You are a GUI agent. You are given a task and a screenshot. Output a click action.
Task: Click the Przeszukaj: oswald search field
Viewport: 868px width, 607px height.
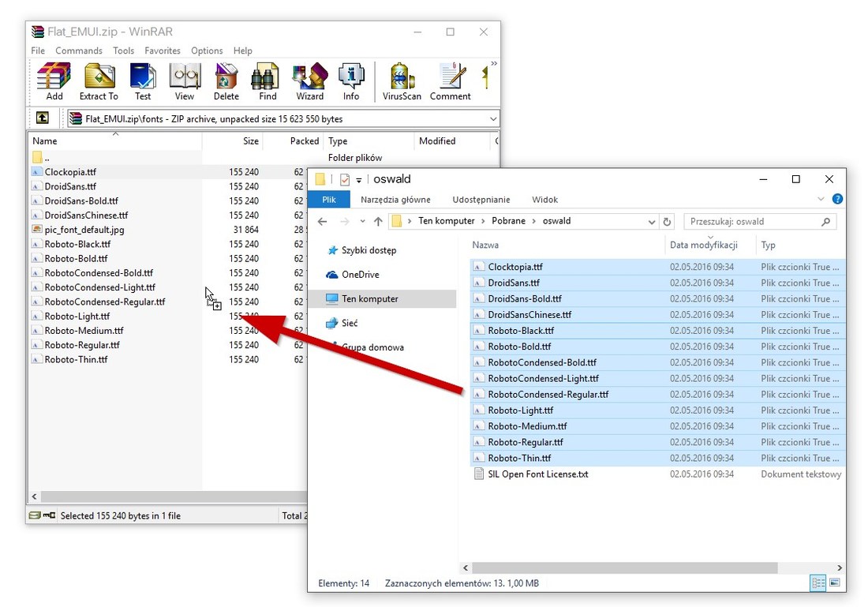[x=760, y=222]
